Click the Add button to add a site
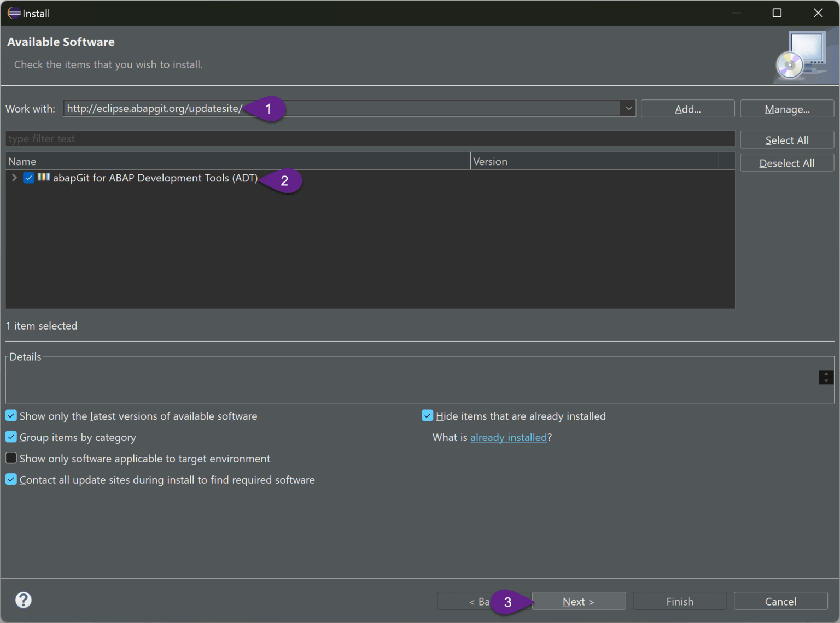Screen dimensions: 840x623 pyautogui.click(x=687, y=108)
